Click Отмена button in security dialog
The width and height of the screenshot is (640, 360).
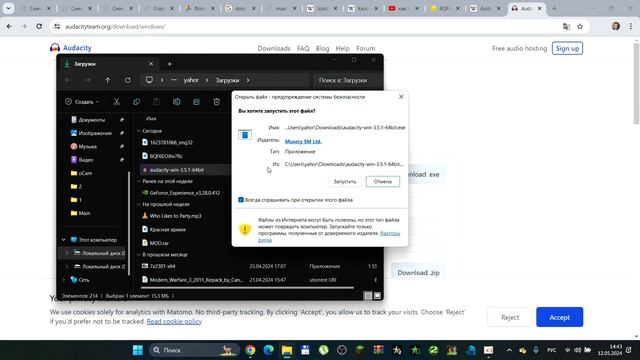382,182
